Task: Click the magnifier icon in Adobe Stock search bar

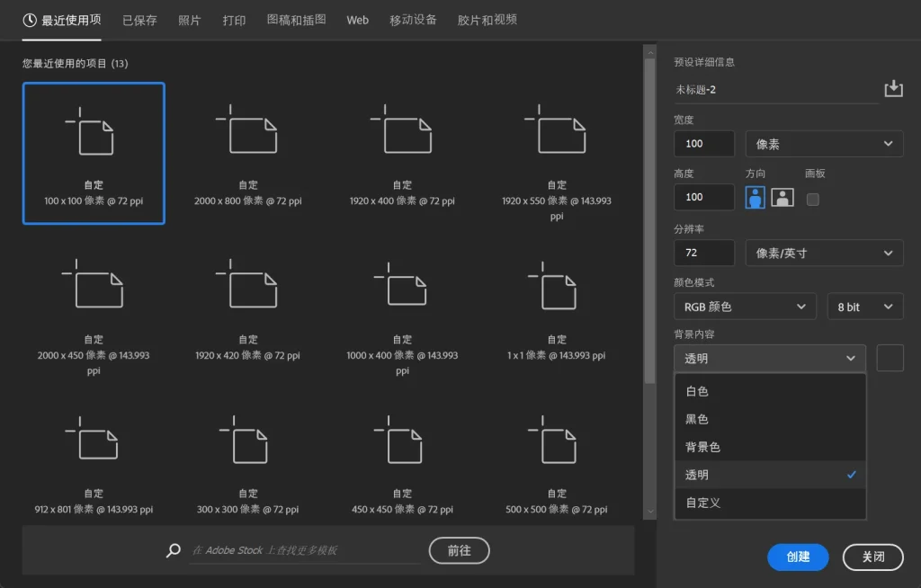Action: (x=173, y=550)
